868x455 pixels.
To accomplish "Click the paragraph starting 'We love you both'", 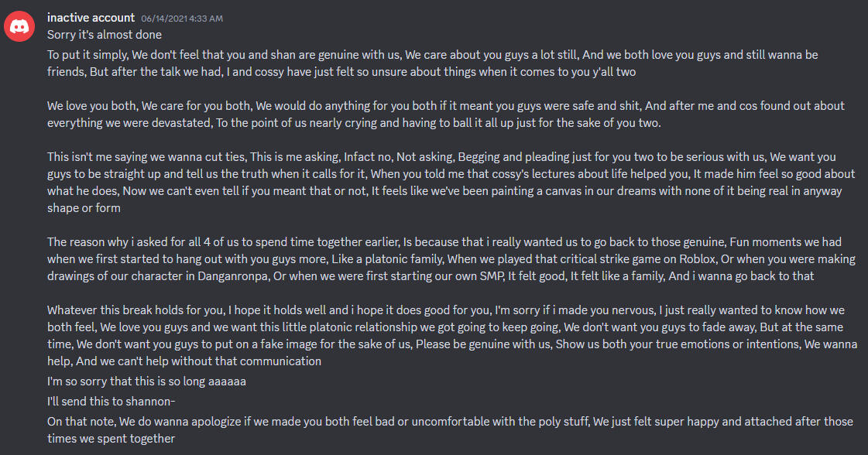I will [446, 114].
